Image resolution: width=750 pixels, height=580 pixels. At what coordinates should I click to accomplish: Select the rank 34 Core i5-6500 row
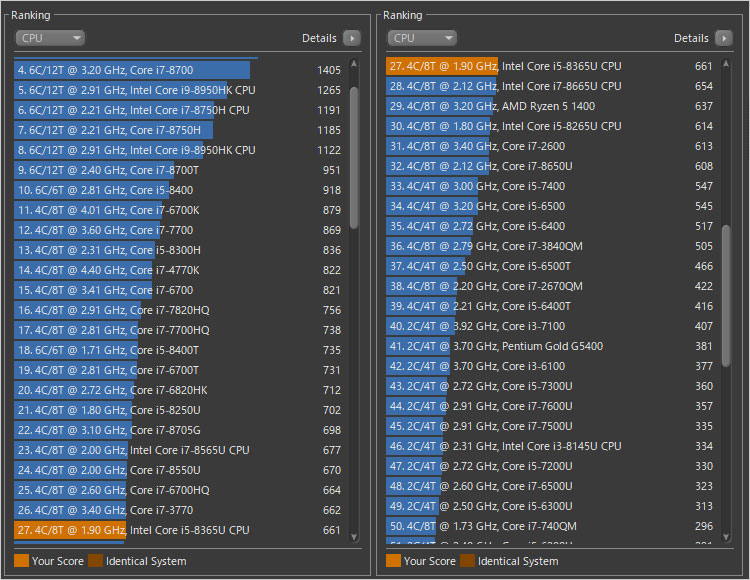point(550,206)
